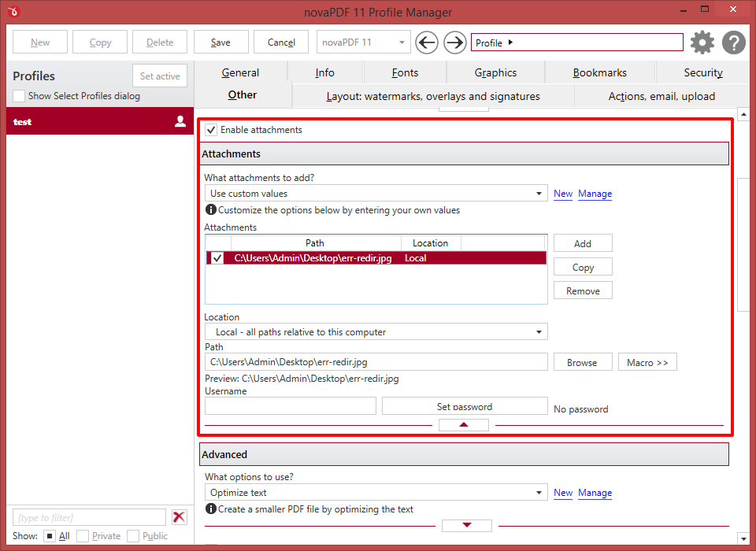Click the Location column header
Image resolution: width=756 pixels, height=551 pixels.
[431, 243]
